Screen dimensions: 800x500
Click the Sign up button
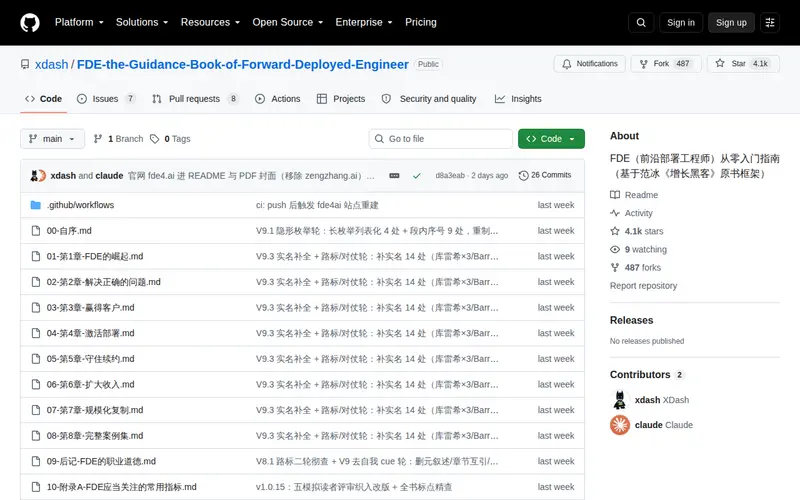pyautogui.click(x=731, y=22)
